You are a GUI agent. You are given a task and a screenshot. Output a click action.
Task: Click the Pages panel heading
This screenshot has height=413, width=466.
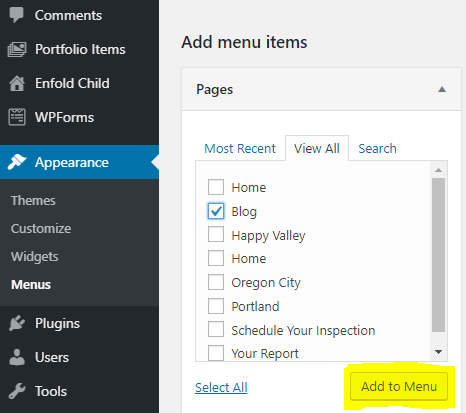pyautogui.click(x=214, y=89)
